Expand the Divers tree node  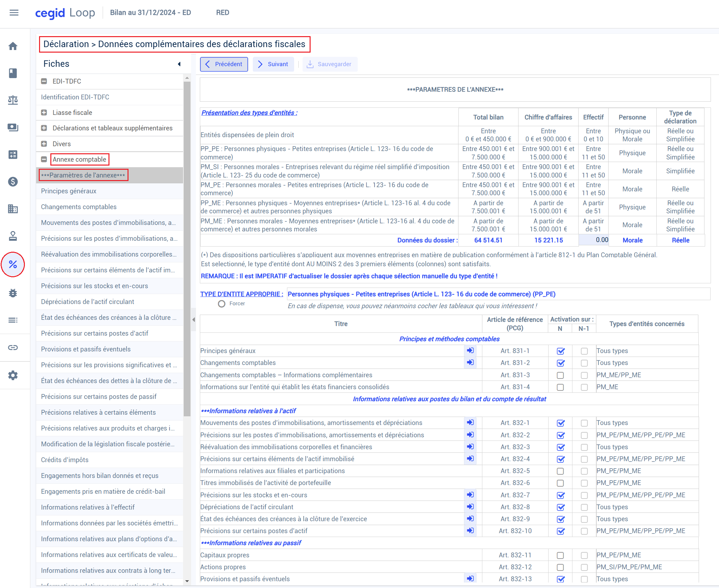[44, 144]
